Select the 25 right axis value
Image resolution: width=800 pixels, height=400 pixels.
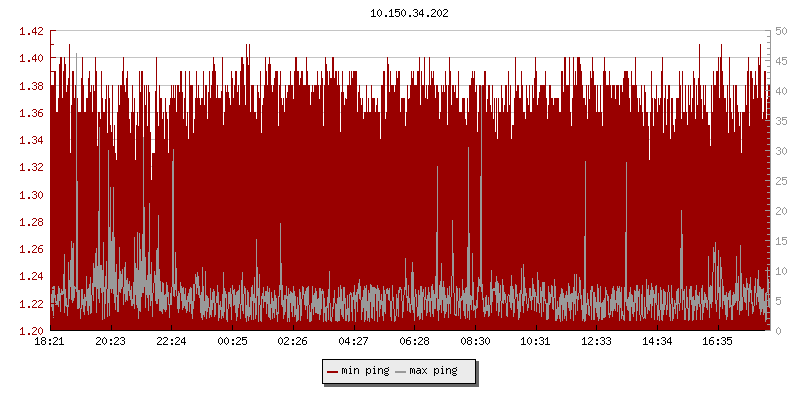[x=779, y=181]
